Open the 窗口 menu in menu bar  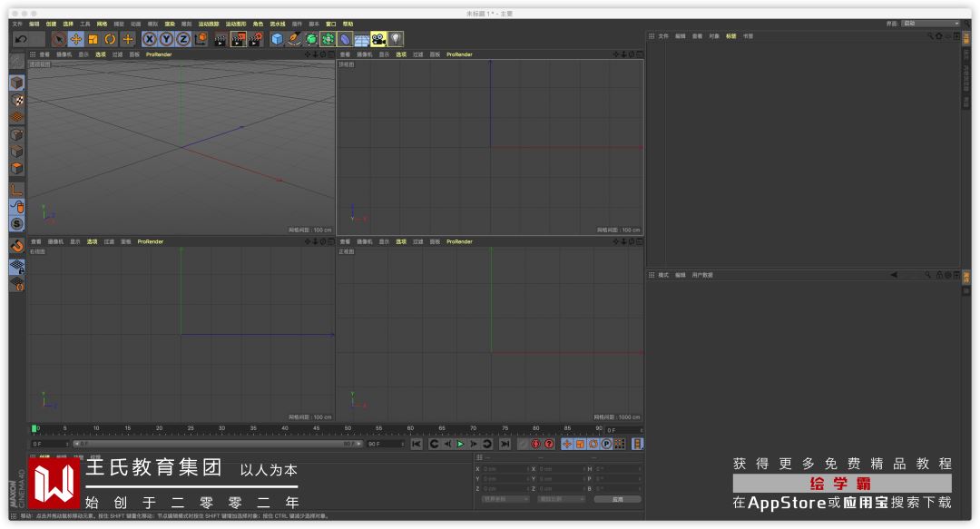pos(330,24)
